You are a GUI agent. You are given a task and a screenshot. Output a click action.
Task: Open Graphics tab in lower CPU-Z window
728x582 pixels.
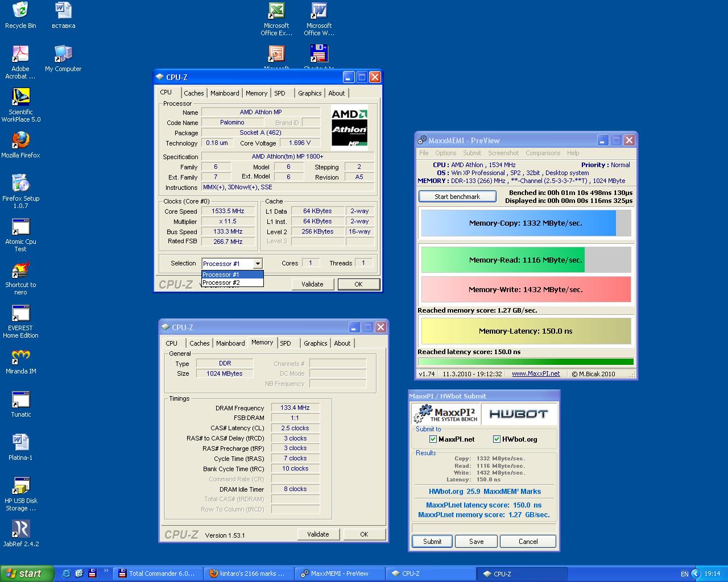(x=315, y=343)
